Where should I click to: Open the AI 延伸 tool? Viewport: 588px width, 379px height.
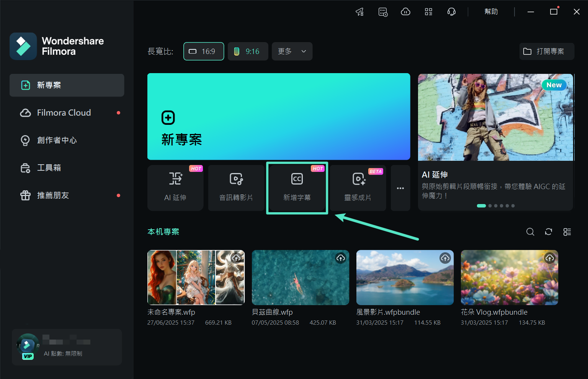pos(175,188)
